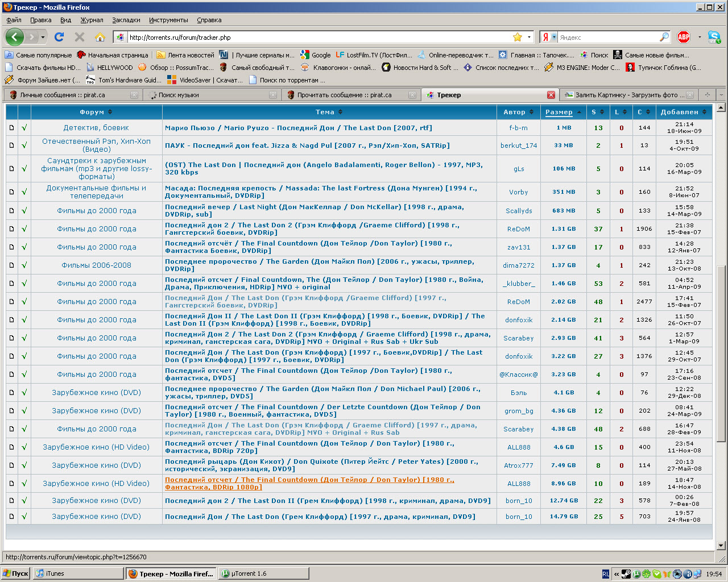Open the VideoSaver bookmark
The image size is (728, 582).
pos(205,80)
